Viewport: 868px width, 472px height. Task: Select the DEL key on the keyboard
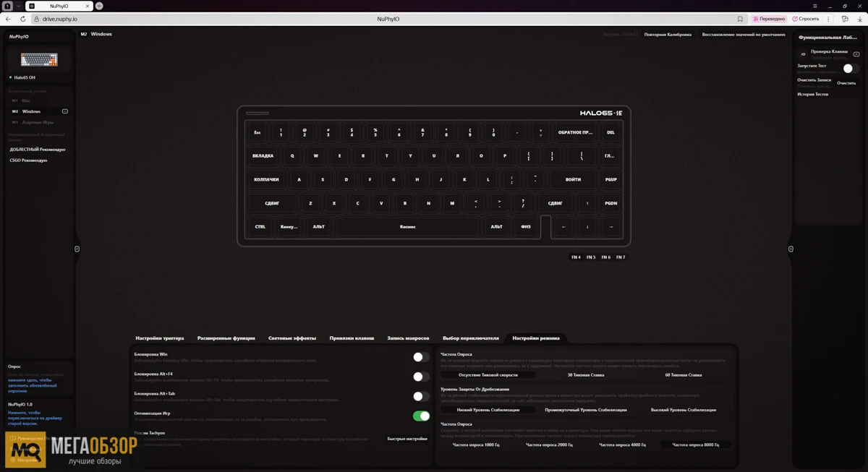pyautogui.click(x=610, y=133)
